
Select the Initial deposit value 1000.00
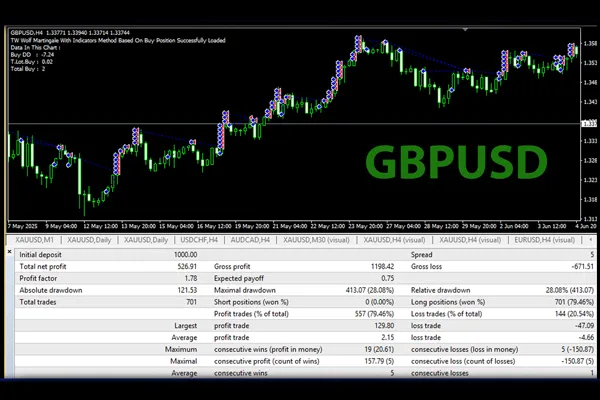click(184, 256)
